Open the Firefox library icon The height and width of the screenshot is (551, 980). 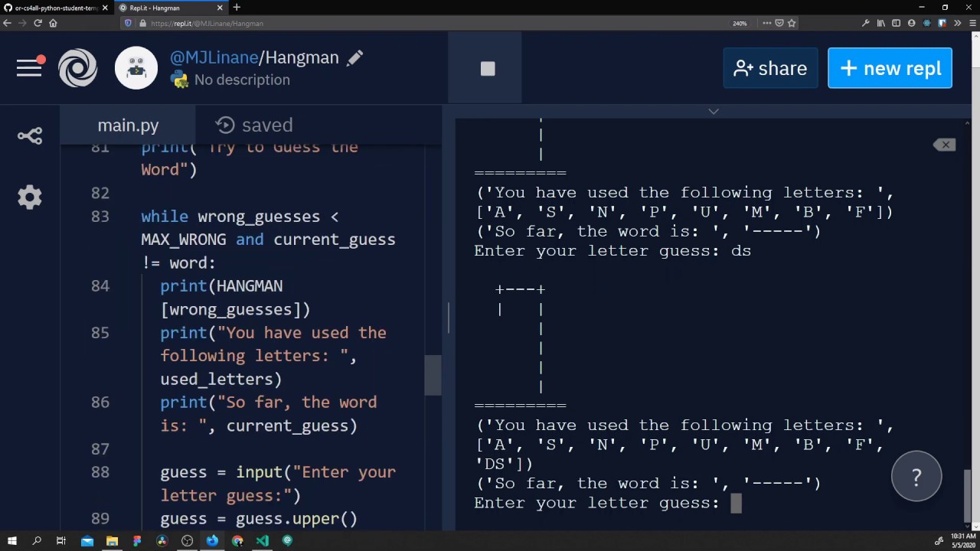click(x=881, y=23)
